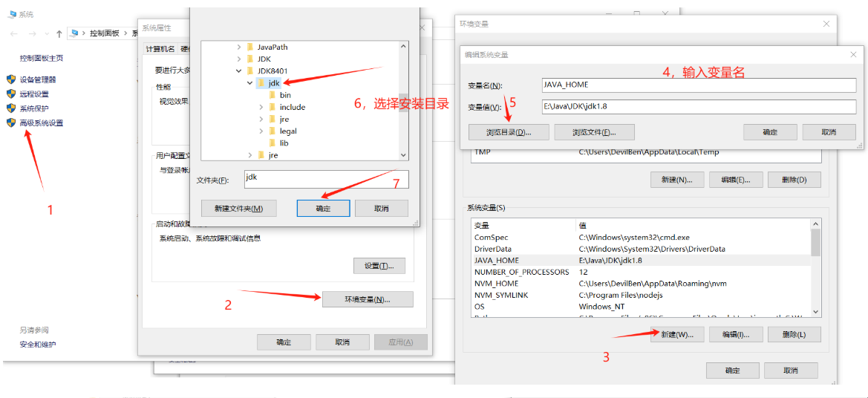
Task: Click the shield icon beside 远程设置
Action: (x=11, y=94)
